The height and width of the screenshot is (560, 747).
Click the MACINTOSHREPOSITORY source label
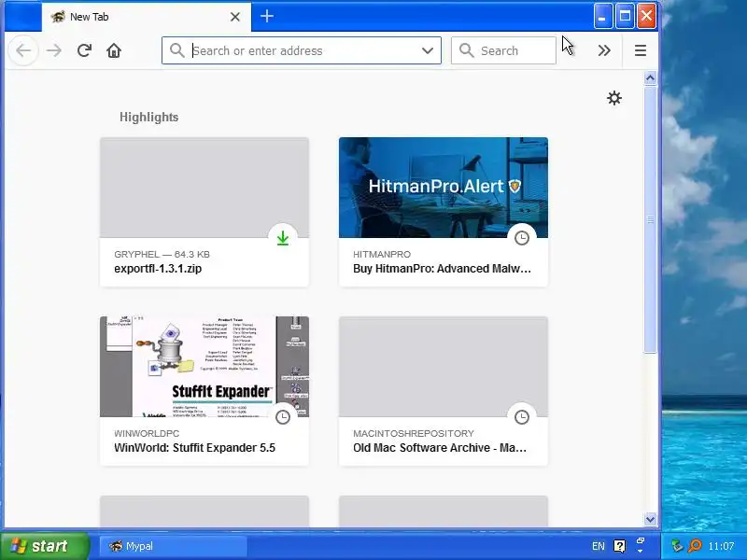[414, 433]
